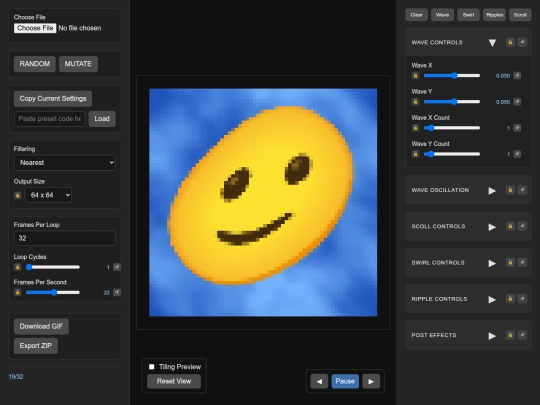Screen dimensions: 540x405
Task: Reset the Ripple Controls section
Action: [522, 299]
